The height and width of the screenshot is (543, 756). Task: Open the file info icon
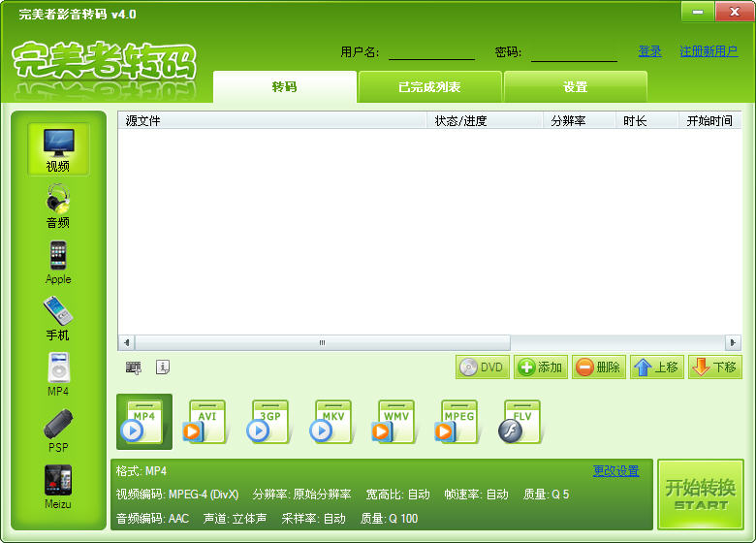coord(163,367)
